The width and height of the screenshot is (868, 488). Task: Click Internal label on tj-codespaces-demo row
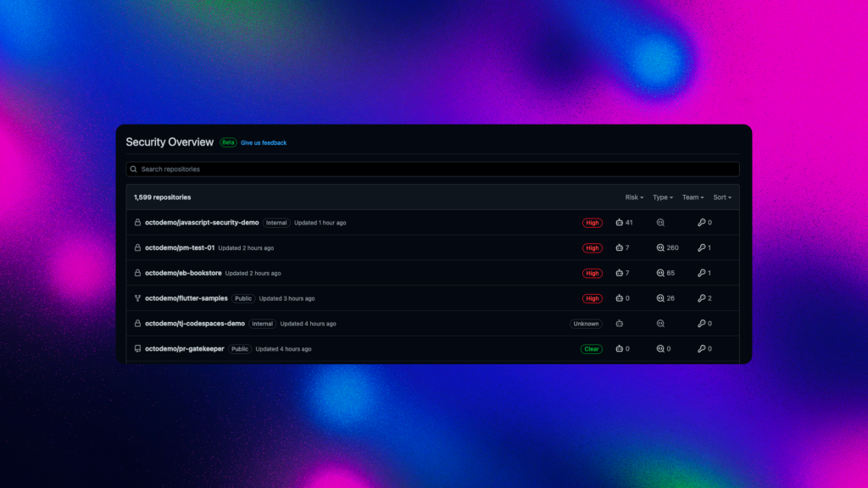[x=263, y=324]
